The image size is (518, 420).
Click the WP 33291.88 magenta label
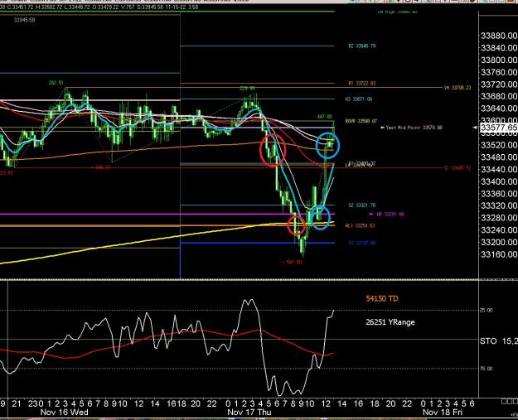pyautogui.click(x=390, y=215)
